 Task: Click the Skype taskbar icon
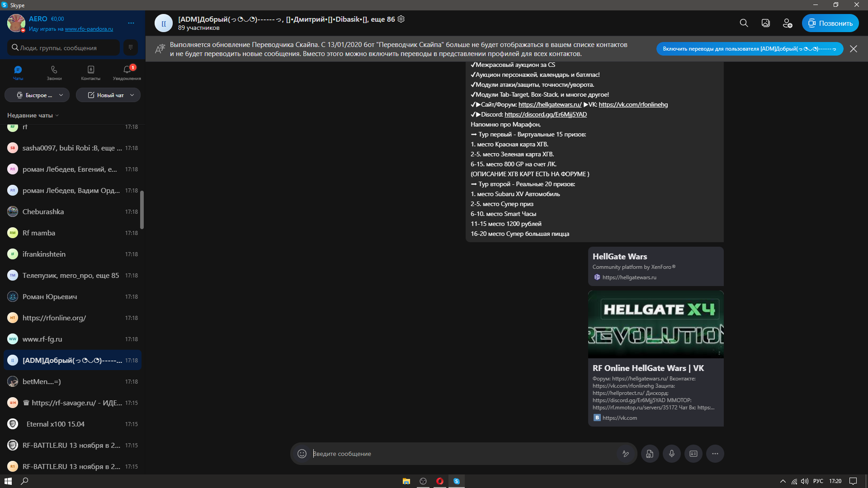pos(457,481)
